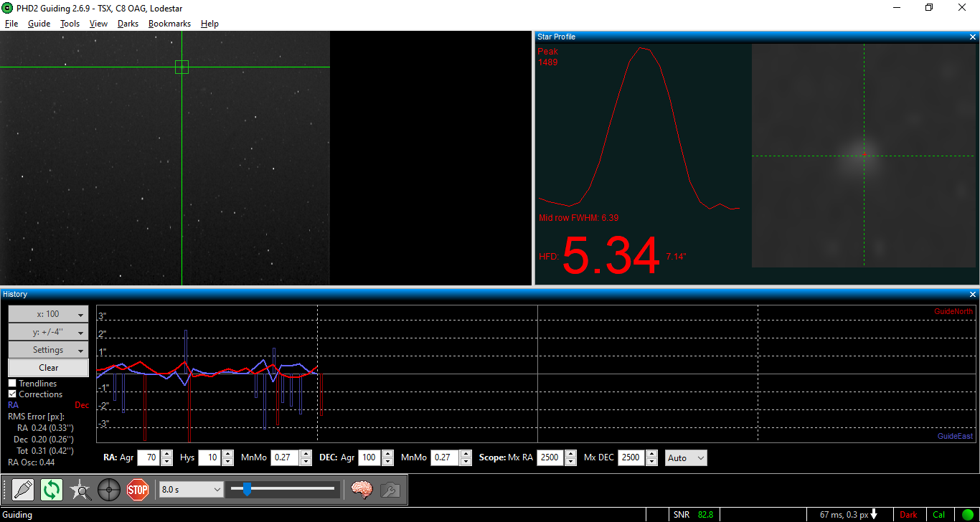980x522 pixels.
Task: Close the Star Profile panel
Action: point(973,37)
